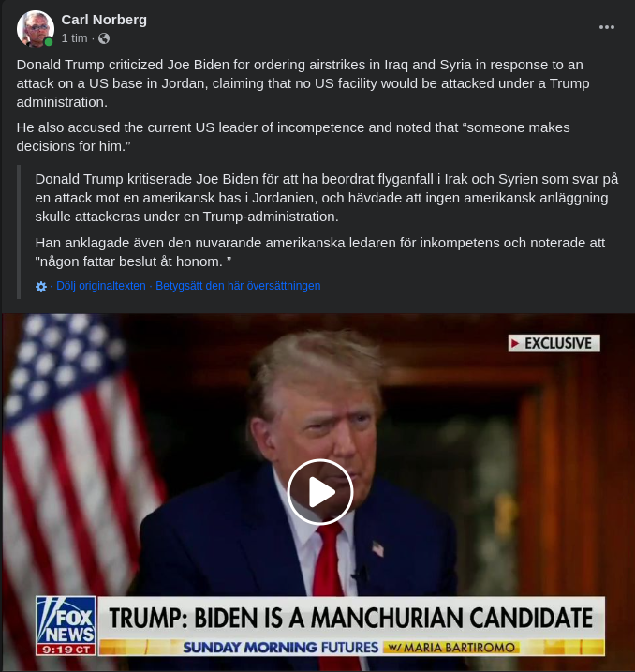Click the EXCLUSIVE badge on video
The height and width of the screenshot is (672, 635).
(554, 343)
